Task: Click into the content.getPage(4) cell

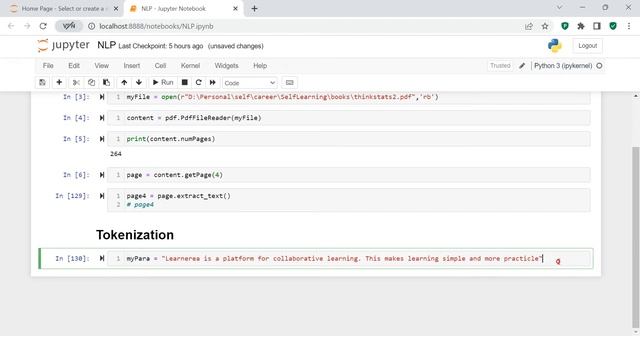Action: 349,175
